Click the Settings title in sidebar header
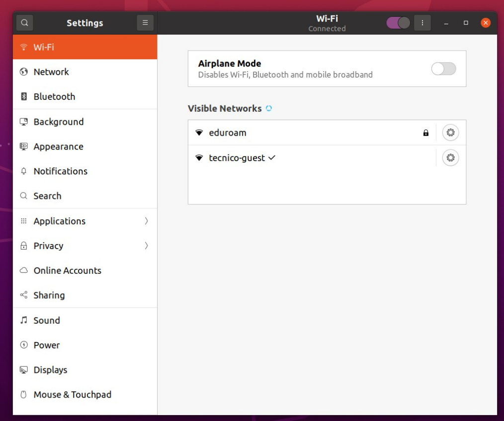This screenshot has width=504, height=421. click(85, 23)
